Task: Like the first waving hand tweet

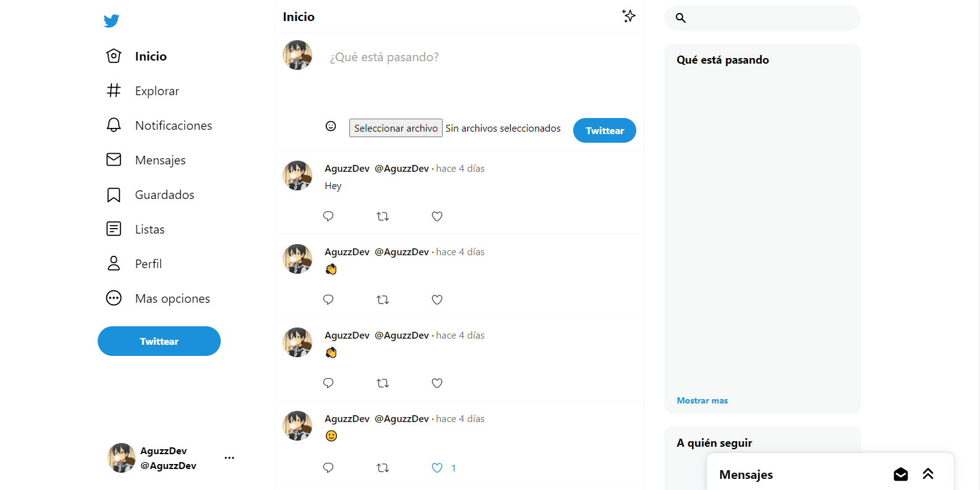Action: 437,300
